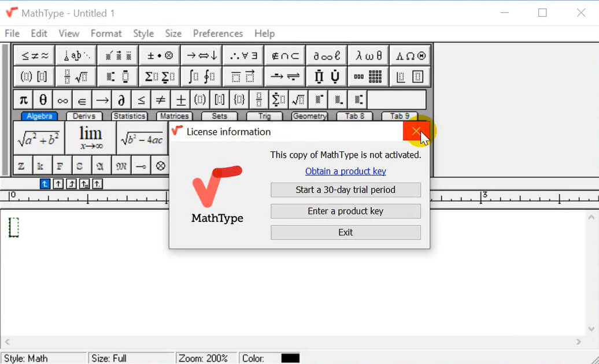Click the Obtain a product key link
Viewport: 599px width, 364px height.
tap(345, 172)
